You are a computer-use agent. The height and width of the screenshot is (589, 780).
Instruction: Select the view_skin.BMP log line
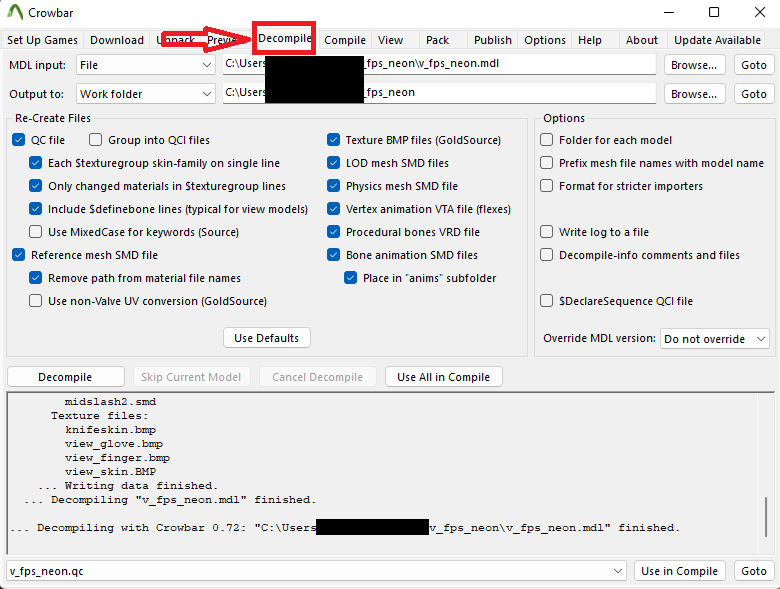pyautogui.click(x=110, y=472)
